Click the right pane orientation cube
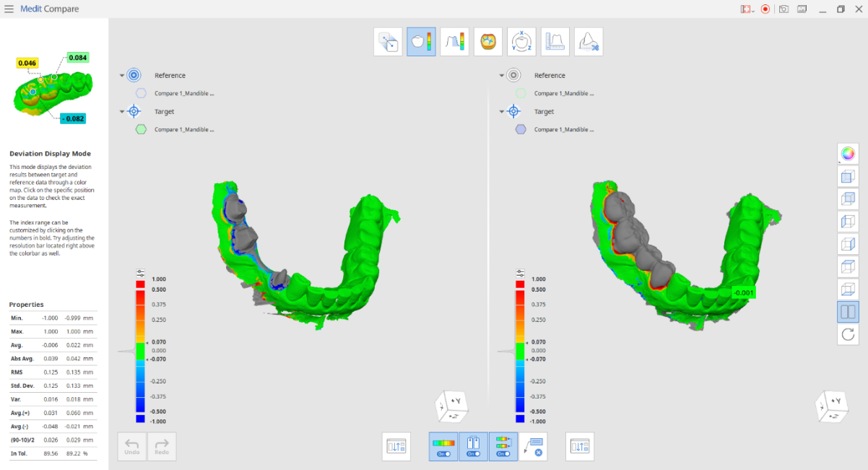This screenshot has width=868, height=470. [x=831, y=407]
